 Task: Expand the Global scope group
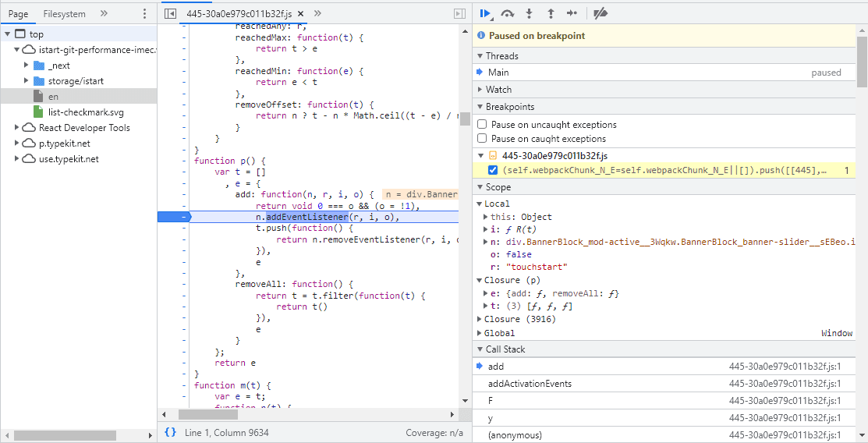(x=480, y=333)
